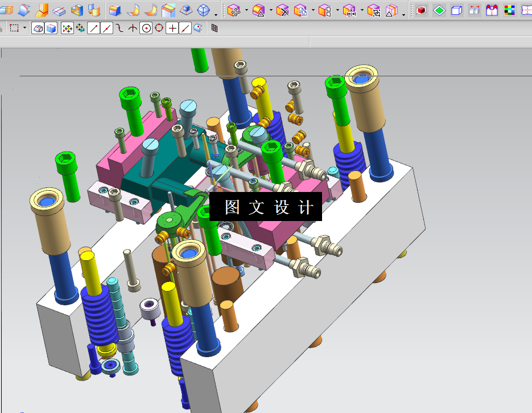The image size is (532, 413).
Task: Expand the Move Face dropdown arrow
Action: click(x=247, y=10)
